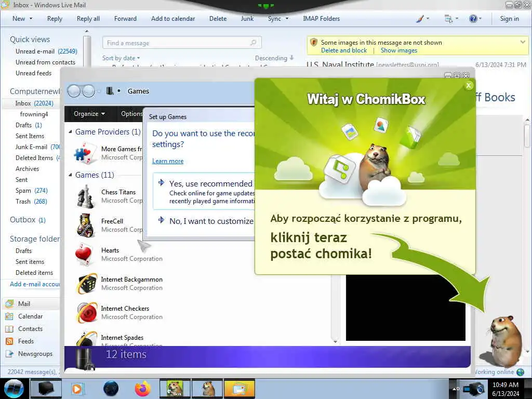Open the Sort by date dropdown

pyautogui.click(x=121, y=58)
